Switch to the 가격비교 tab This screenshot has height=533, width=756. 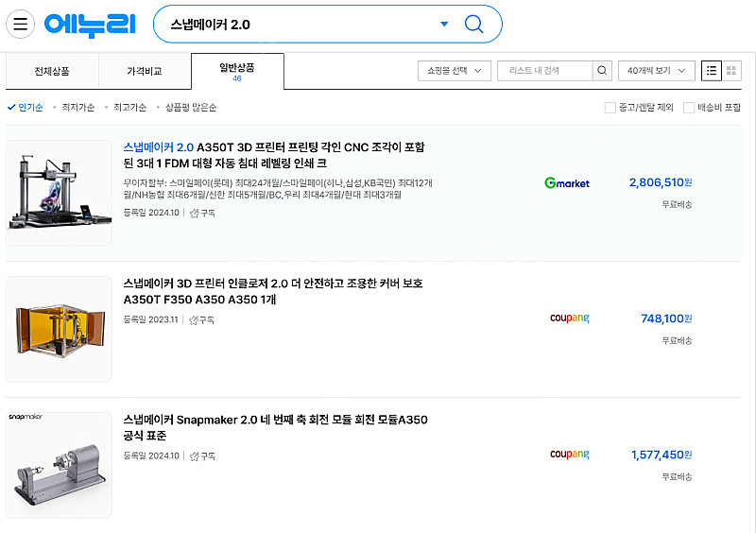tap(145, 72)
